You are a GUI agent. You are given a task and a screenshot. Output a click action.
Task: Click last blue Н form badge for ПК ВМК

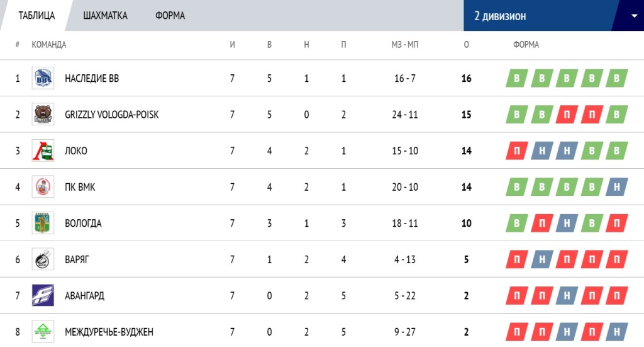[616, 187]
